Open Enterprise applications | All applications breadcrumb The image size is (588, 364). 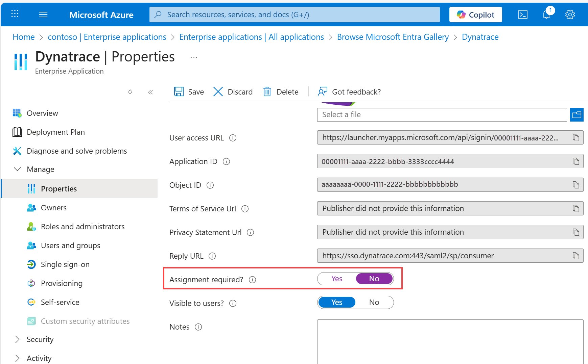pyautogui.click(x=252, y=37)
